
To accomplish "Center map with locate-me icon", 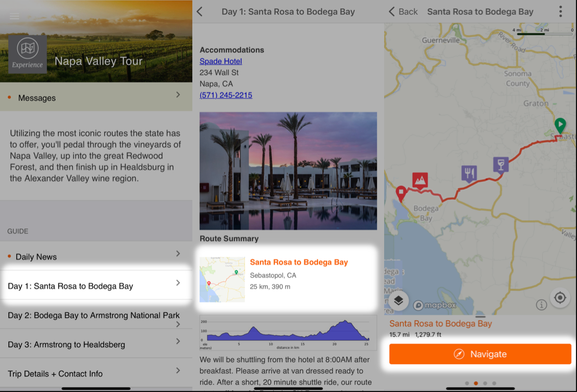I will point(560,298).
